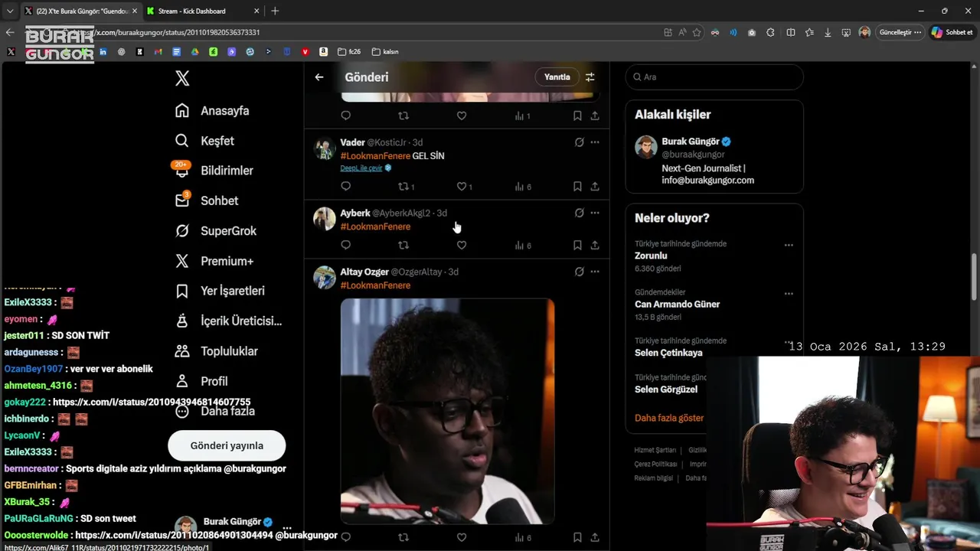This screenshot has width=980, height=551.
Task: Open Burak Güngör profile in Alakalı kişiler
Action: click(x=714, y=161)
